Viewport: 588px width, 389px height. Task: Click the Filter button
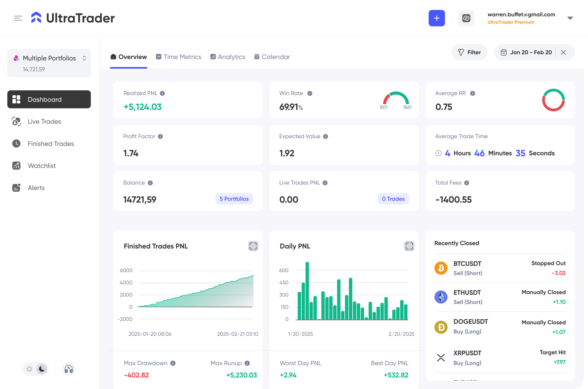(469, 52)
